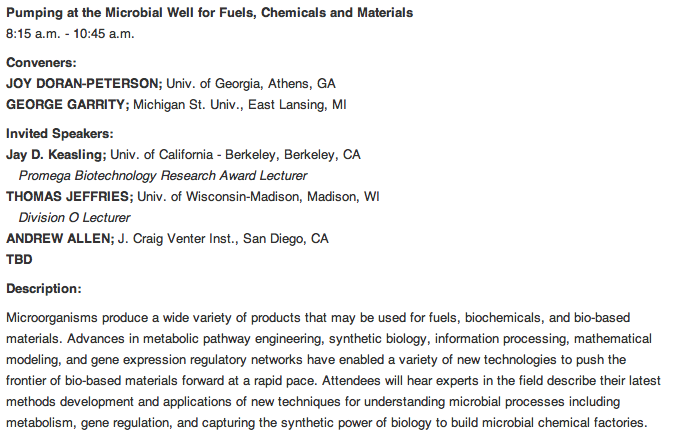Click the Division O Lecturer label
Viewport: 675px width, 443px height.
(74, 217)
